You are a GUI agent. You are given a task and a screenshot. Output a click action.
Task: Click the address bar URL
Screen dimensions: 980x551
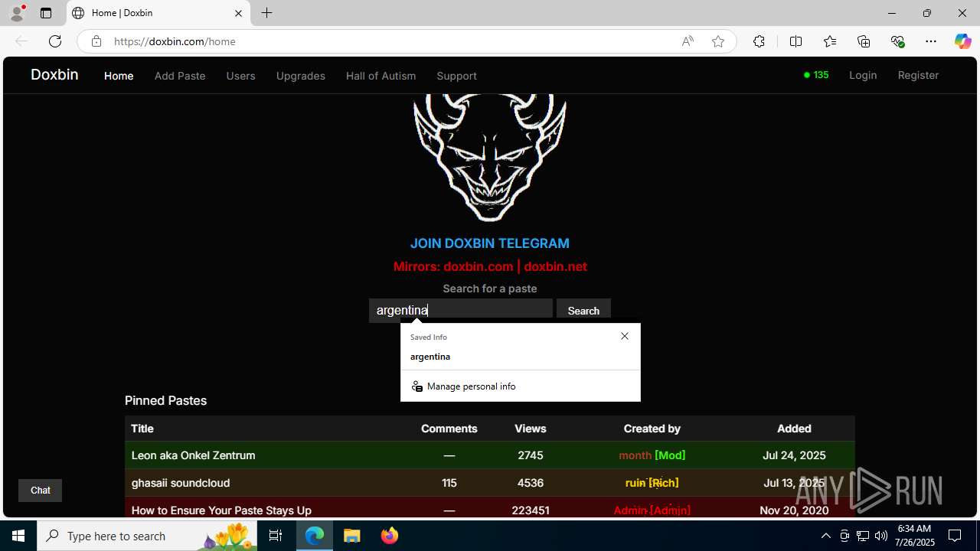175,41
